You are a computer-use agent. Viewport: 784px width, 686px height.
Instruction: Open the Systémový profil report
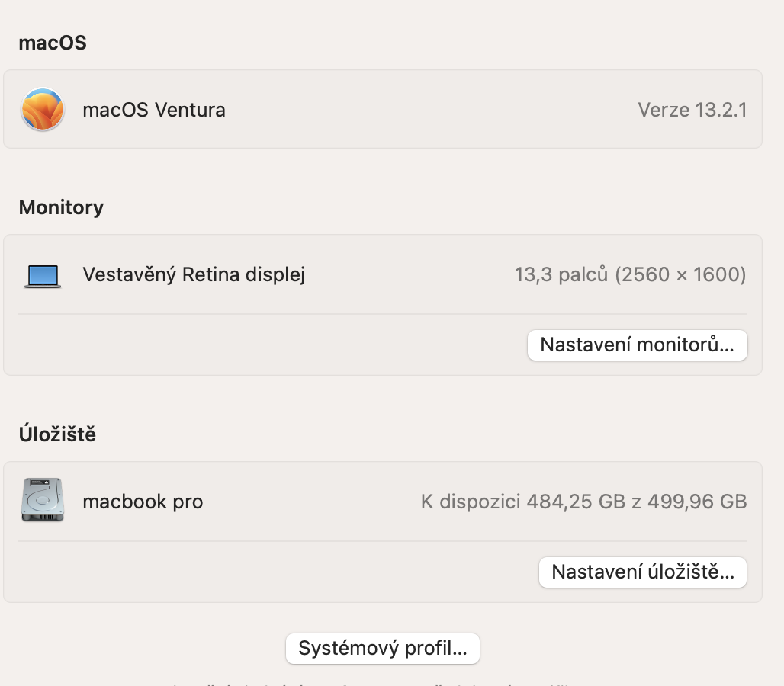pos(382,649)
